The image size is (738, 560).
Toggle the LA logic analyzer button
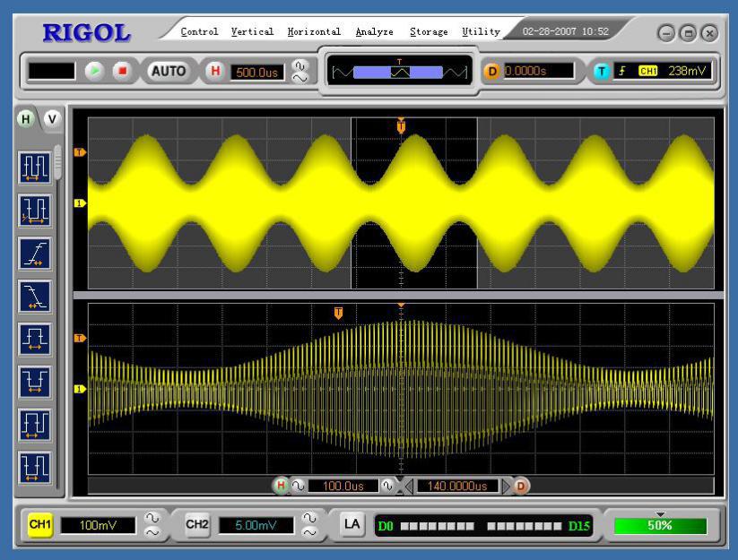352,525
